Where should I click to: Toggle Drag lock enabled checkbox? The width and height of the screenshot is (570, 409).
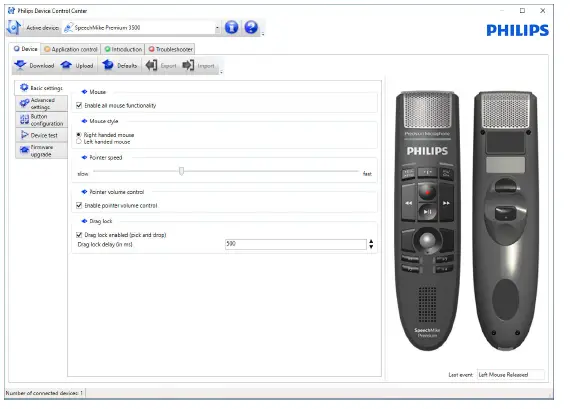79,235
